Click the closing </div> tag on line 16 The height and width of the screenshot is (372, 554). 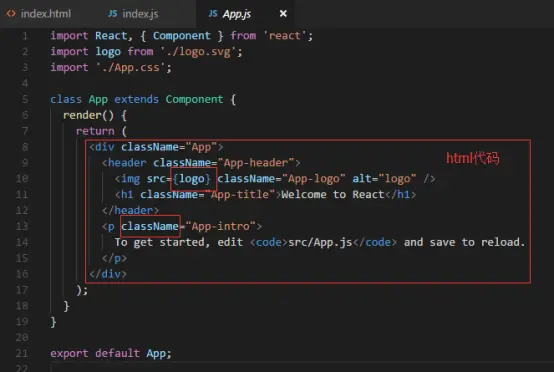(x=108, y=274)
